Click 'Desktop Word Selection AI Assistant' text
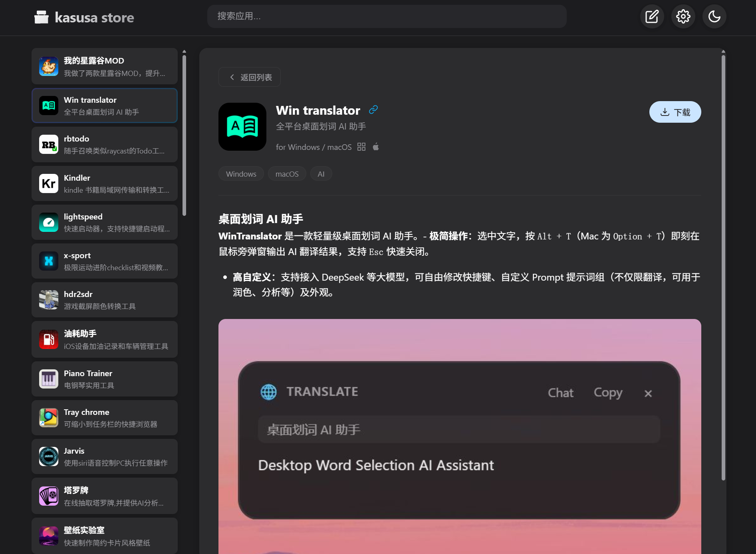Screen dimensions: 756x554 click(x=376, y=465)
